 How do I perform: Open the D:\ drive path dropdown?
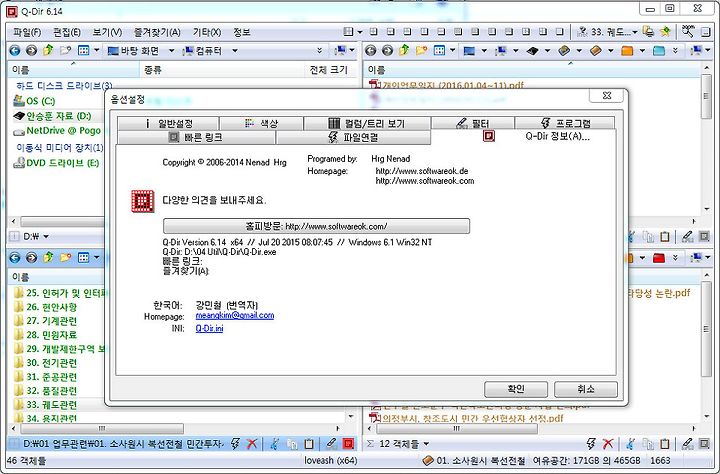pyautogui.click(x=46, y=237)
